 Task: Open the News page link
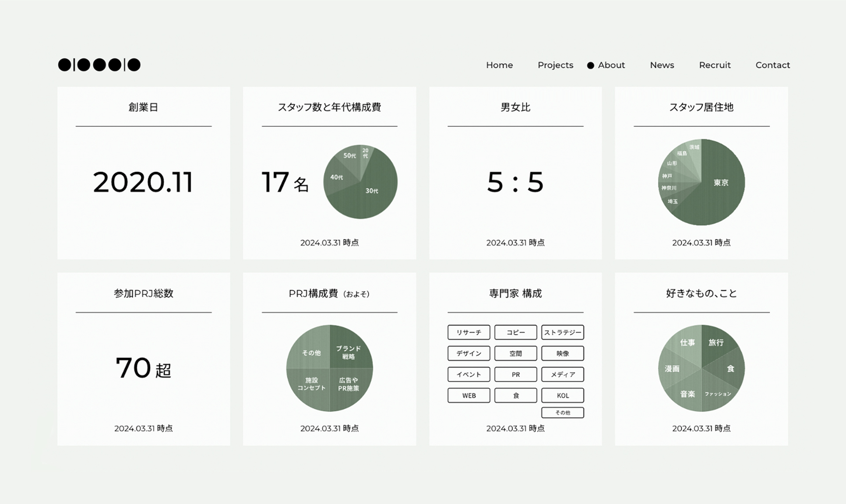click(x=662, y=65)
